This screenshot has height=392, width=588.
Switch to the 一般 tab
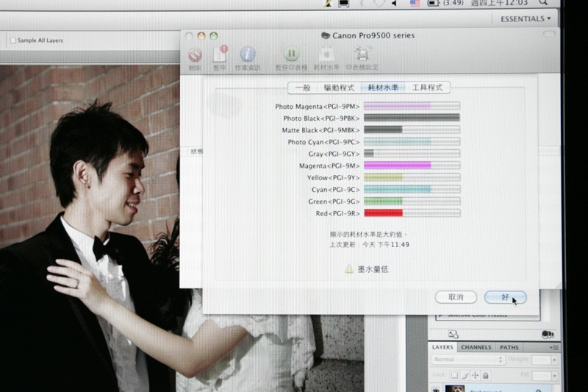303,88
